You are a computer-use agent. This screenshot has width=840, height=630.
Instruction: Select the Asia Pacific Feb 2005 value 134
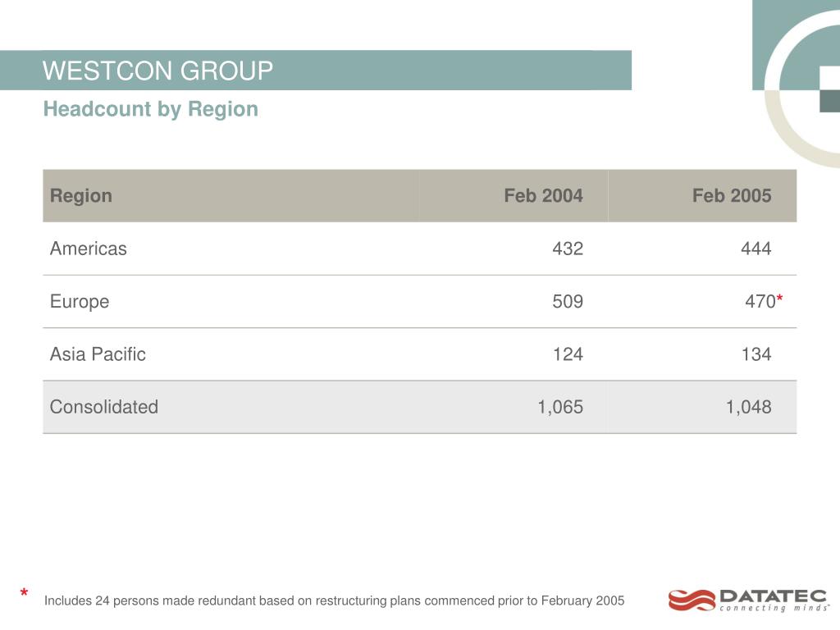tap(756, 354)
